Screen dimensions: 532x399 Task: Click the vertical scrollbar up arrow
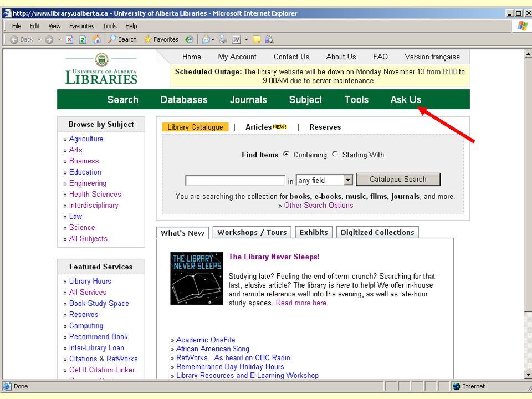point(528,54)
